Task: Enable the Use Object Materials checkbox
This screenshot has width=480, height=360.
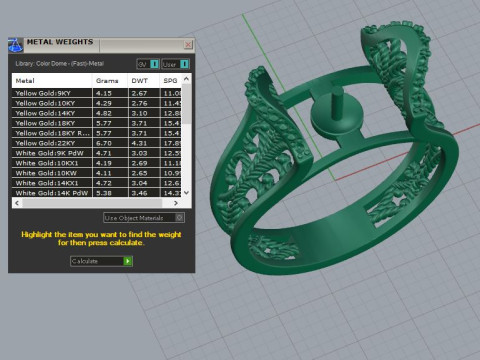Action: [179, 218]
